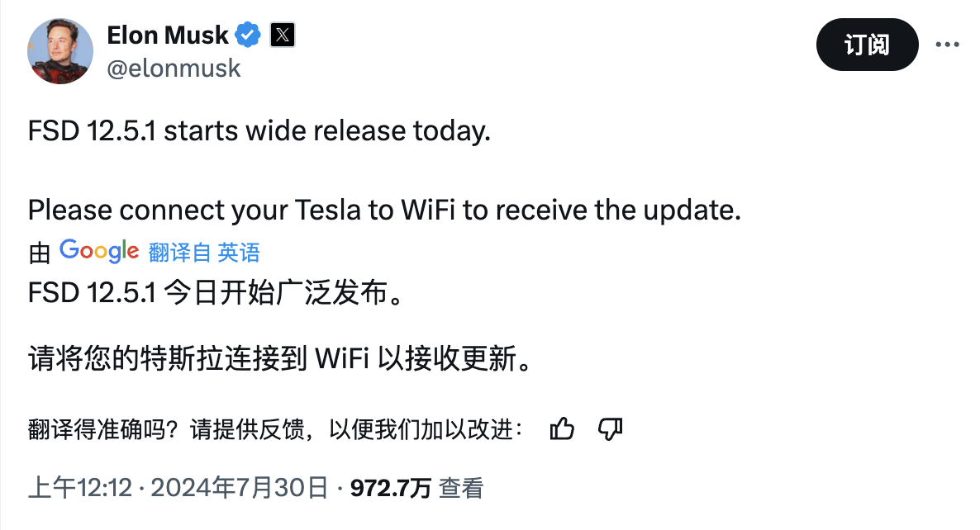
Task: Click the "FSD 12.5.1 starts wide release today" text
Action: click(x=259, y=132)
